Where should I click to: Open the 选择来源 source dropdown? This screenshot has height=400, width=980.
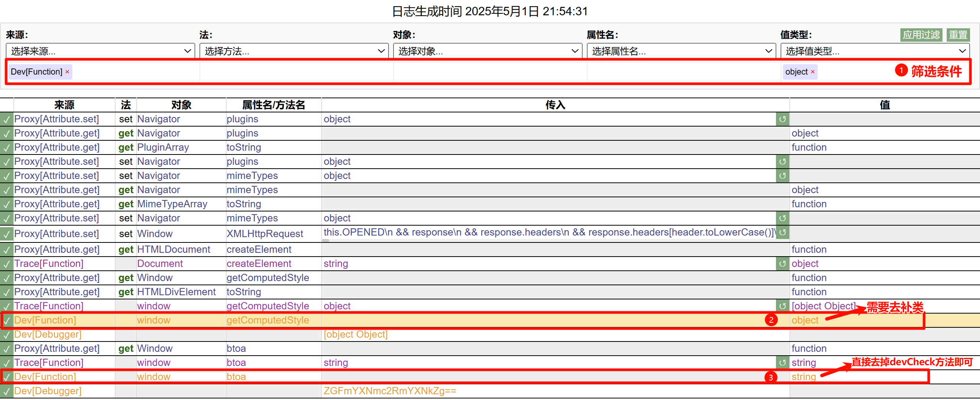(x=100, y=51)
